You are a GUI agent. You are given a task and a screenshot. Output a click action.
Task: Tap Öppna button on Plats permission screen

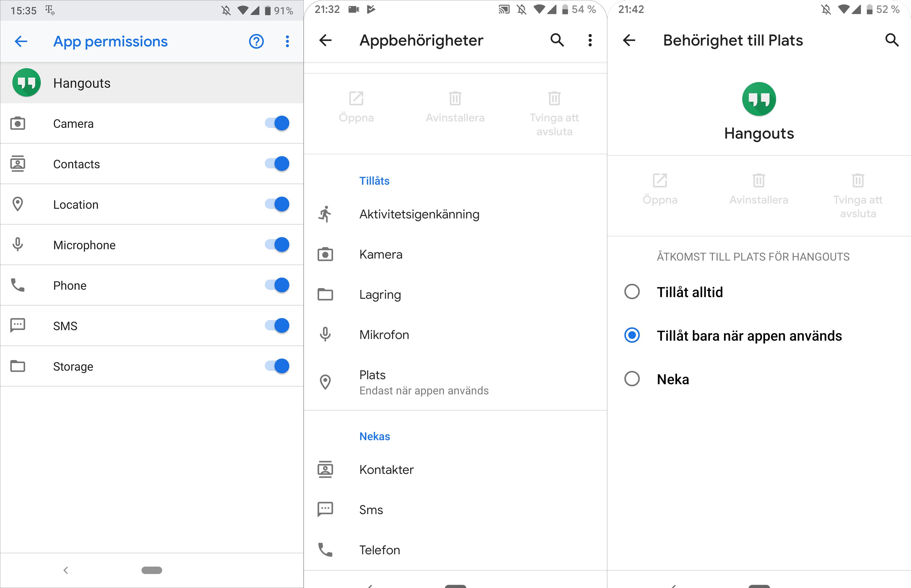660,189
